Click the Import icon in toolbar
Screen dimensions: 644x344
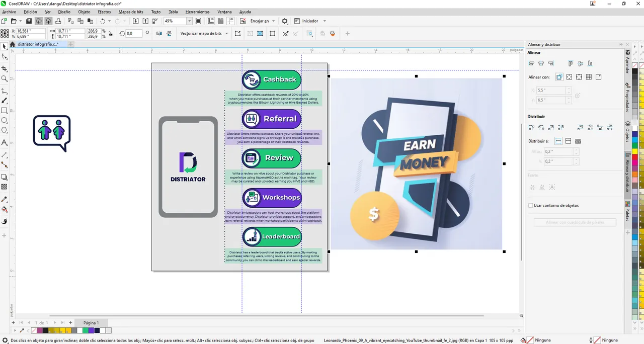click(135, 21)
